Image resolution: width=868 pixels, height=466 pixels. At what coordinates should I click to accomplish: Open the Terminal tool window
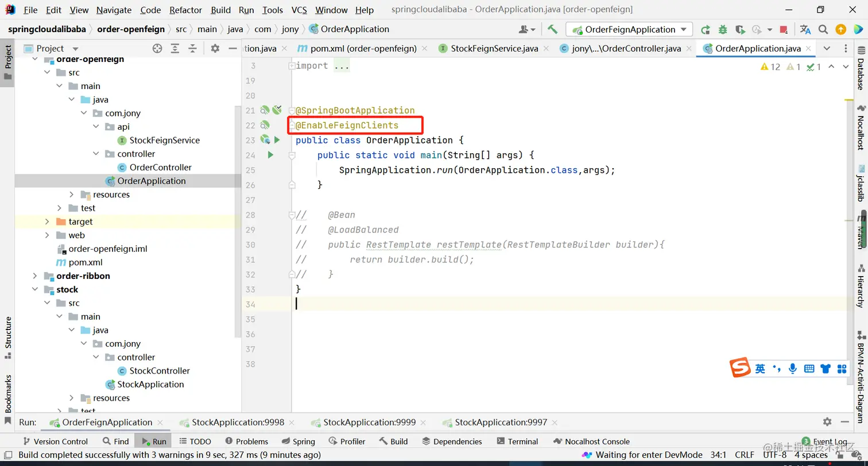tap(517, 441)
